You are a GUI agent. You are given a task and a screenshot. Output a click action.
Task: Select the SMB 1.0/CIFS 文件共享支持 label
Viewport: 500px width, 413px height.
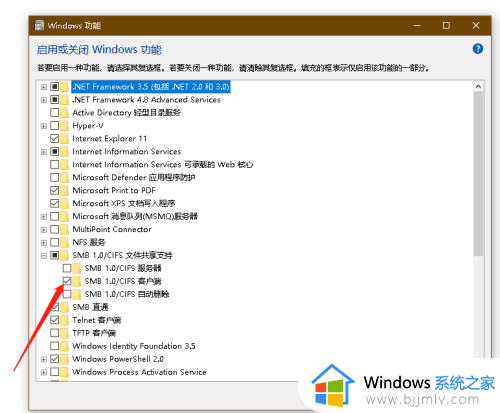[122, 255]
